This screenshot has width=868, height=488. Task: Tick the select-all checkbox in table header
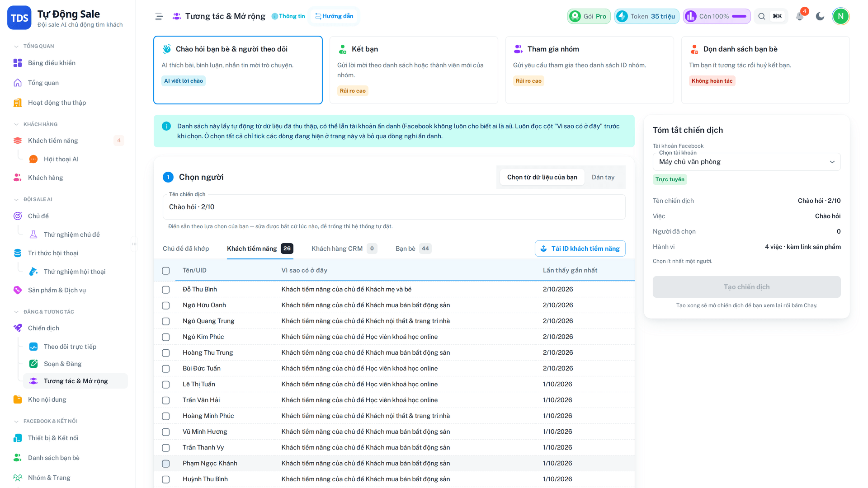[166, 271]
